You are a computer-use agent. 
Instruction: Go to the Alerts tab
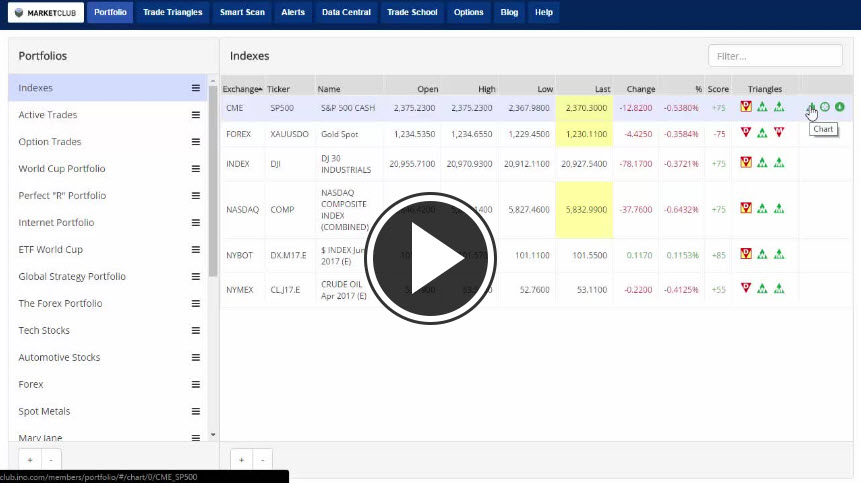tap(293, 12)
